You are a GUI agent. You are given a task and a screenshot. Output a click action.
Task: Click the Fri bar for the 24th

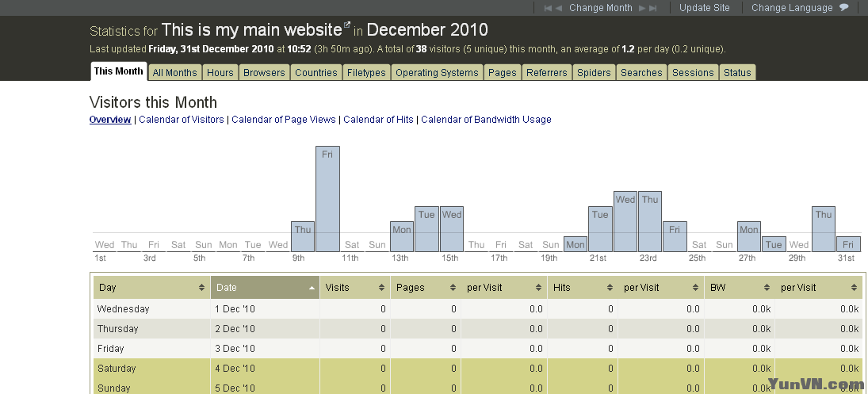(675, 237)
